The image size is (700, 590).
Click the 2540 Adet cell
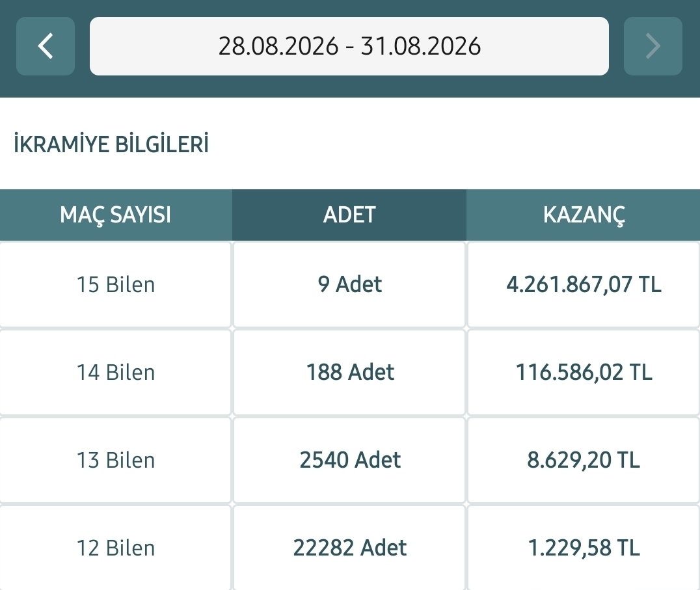pos(349,460)
